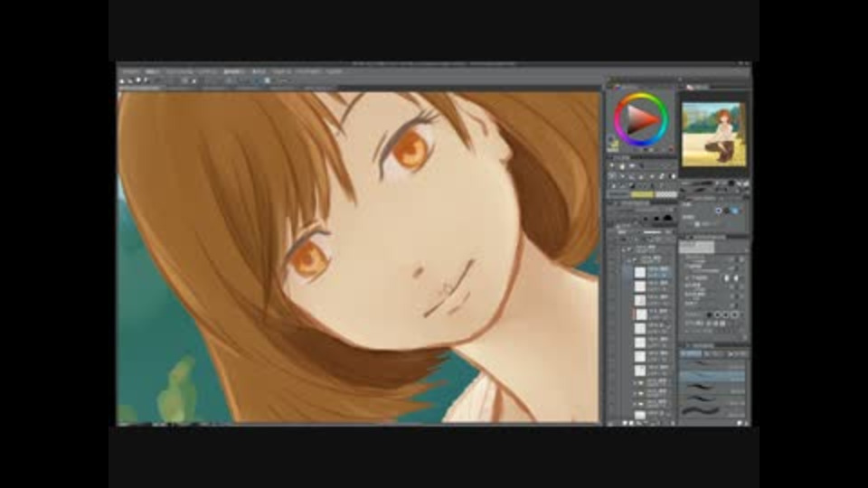This screenshot has height=488, width=868.
Task: Click the light brush preview box in tool property
Action: (697, 247)
